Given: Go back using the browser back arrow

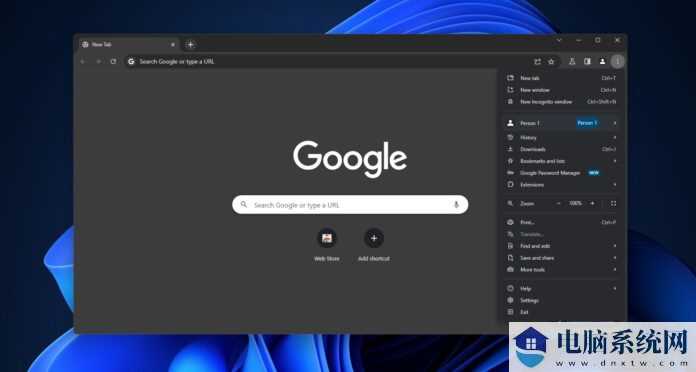Looking at the screenshot, I should (x=83, y=62).
